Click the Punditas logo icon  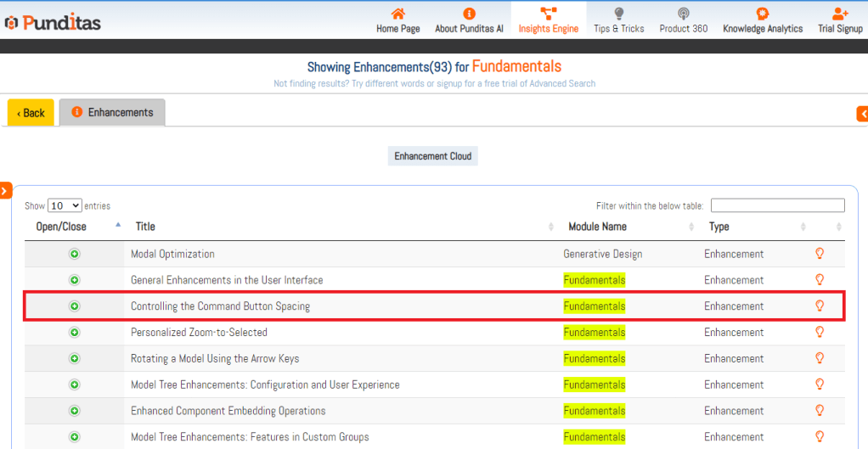coord(12,23)
